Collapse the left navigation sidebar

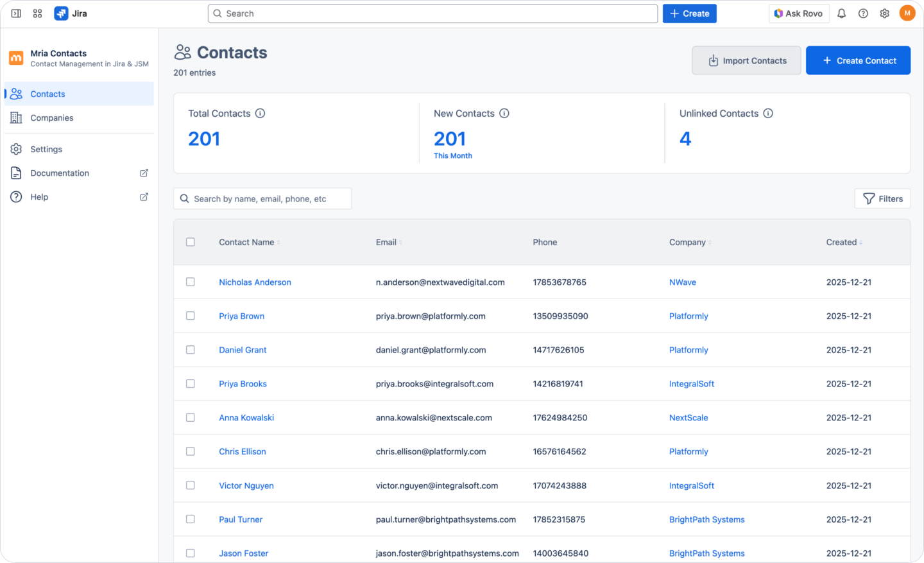click(x=15, y=13)
